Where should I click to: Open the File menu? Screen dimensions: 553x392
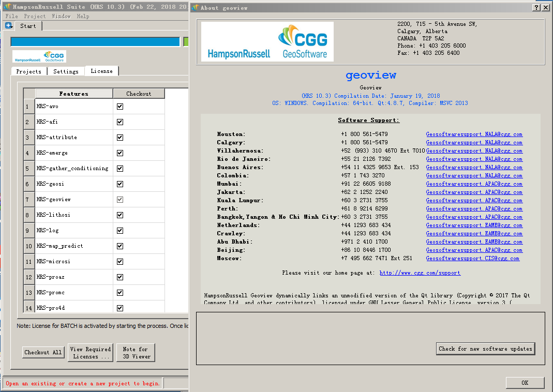(11, 16)
